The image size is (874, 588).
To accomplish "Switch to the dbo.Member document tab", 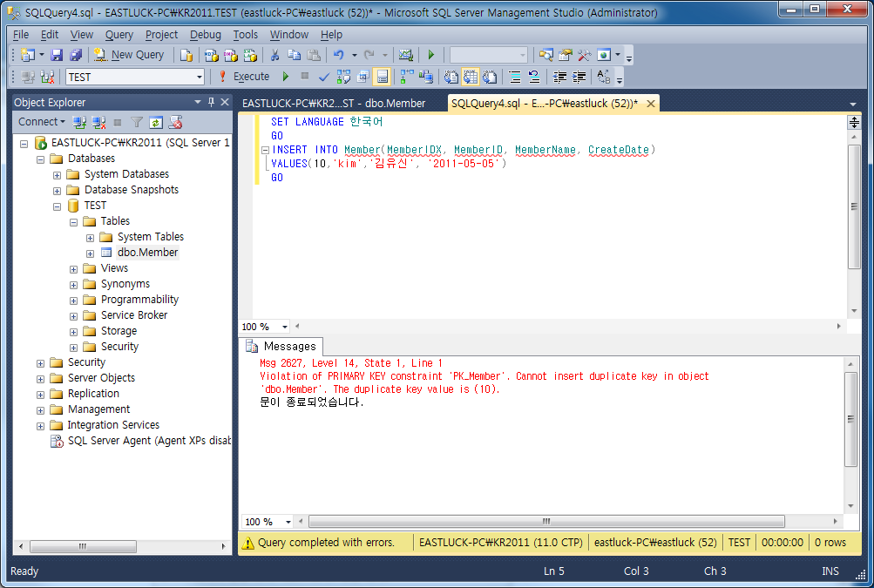I will coord(334,103).
